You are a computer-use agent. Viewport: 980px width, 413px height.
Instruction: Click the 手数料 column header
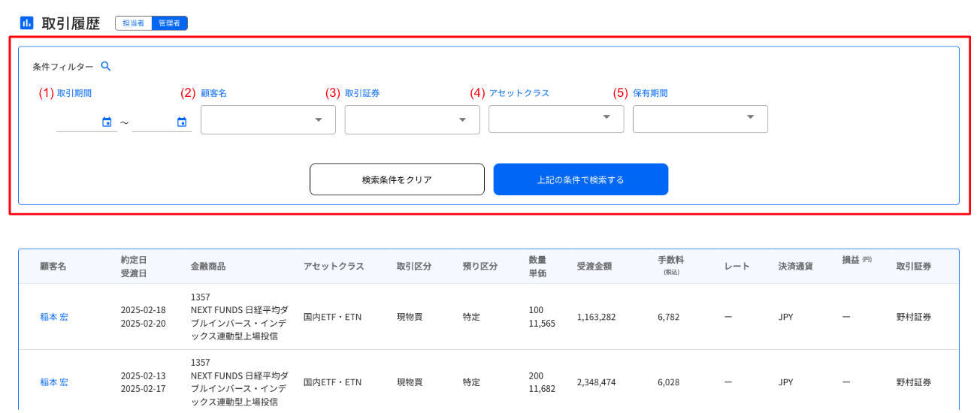pyautogui.click(x=671, y=265)
